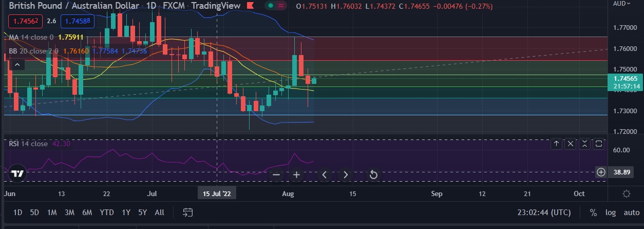Toggle auto scale
The image size is (644, 229).
coord(631,213)
